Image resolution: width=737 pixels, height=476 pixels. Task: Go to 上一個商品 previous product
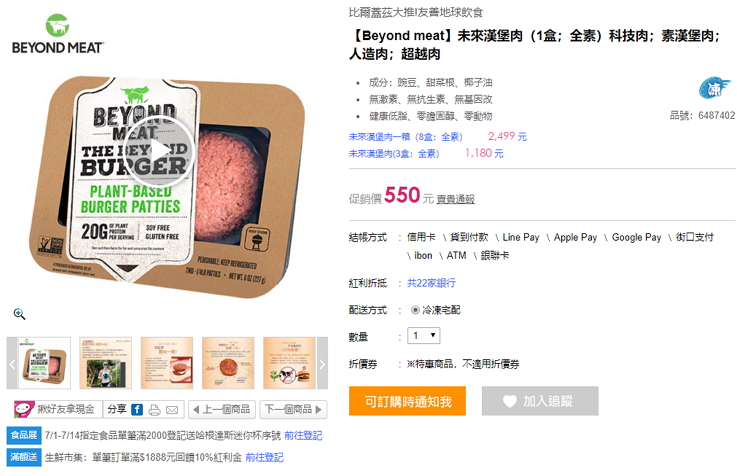(x=221, y=409)
